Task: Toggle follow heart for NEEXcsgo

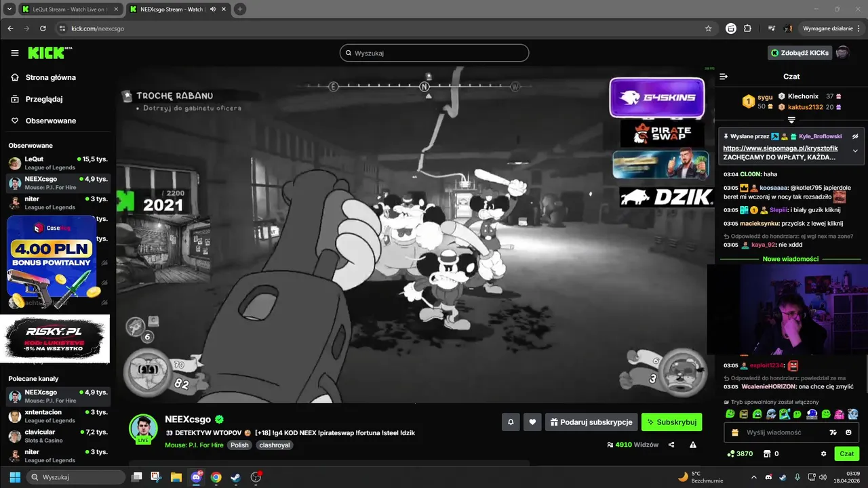Action: pos(532,422)
